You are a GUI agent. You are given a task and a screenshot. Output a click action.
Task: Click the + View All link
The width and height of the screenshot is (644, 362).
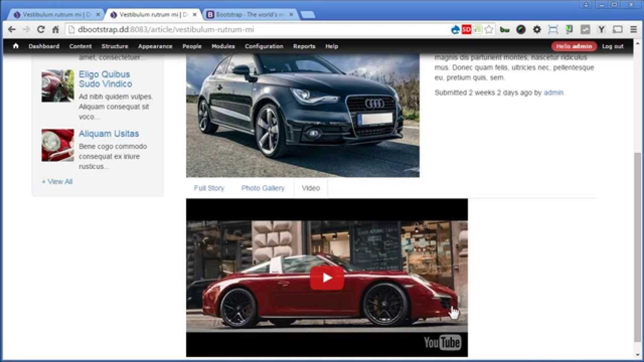pyautogui.click(x=57, y=182)
